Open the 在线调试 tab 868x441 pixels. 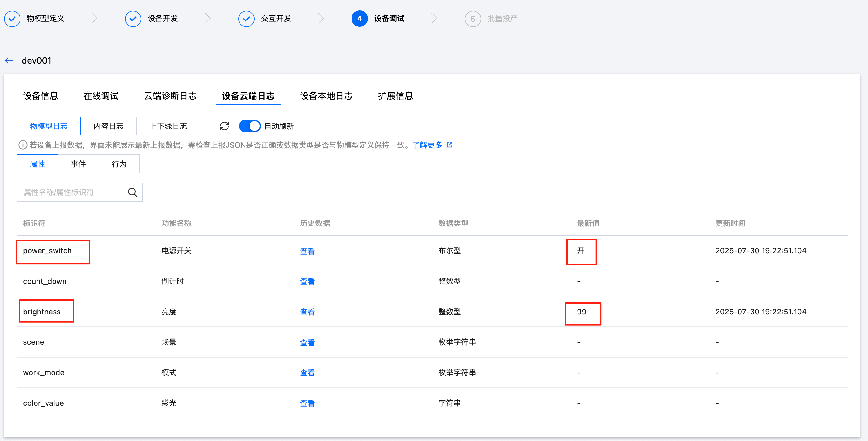101,96
